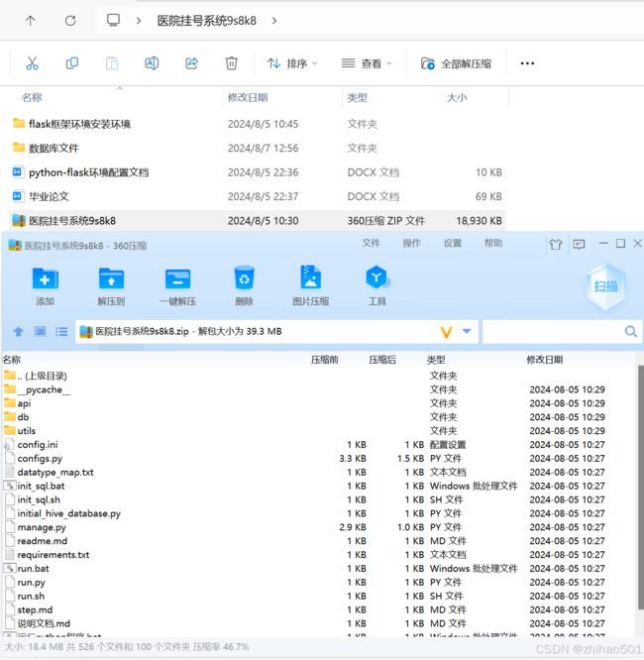Viewport: 644px width, 660px height.
Task: Click the search magnifier icon in 360压缩
Action: (631, 332)
